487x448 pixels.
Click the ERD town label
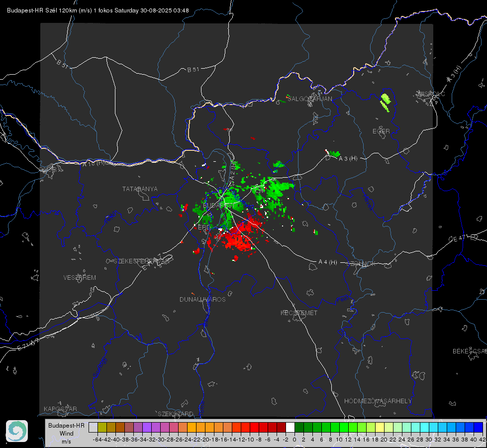[204, 227]
